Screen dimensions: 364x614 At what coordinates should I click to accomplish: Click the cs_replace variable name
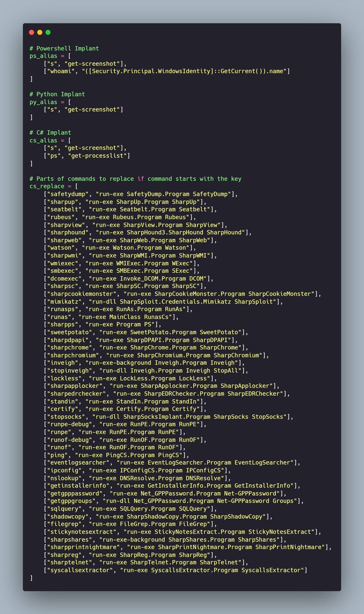(47, 186)
